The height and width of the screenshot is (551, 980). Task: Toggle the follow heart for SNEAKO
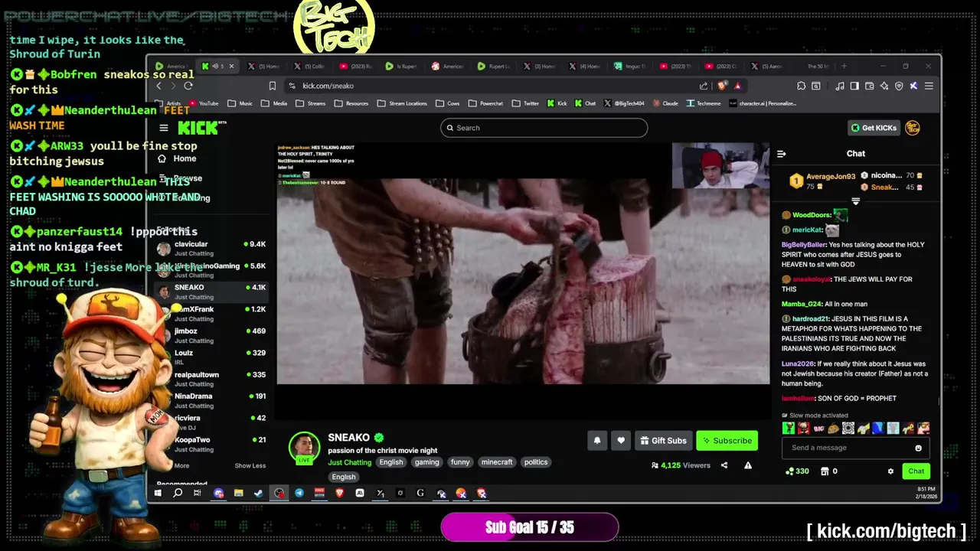[621, 441]
